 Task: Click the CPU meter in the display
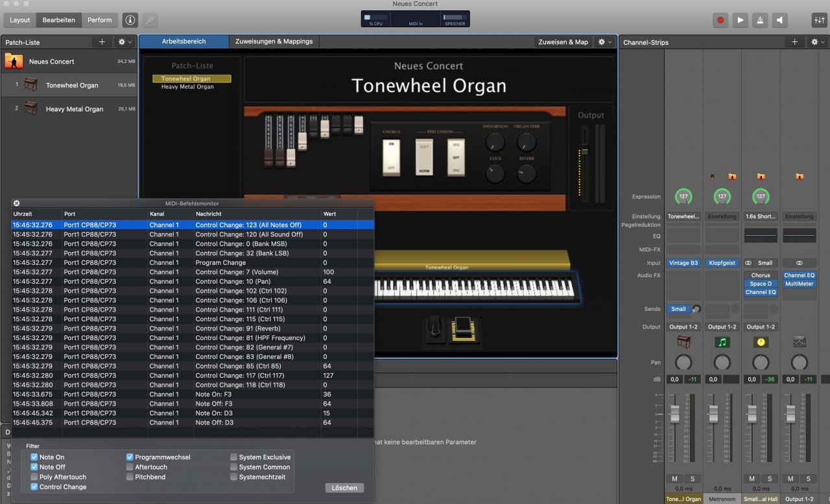pyautogui.click(x=375, y=19)
